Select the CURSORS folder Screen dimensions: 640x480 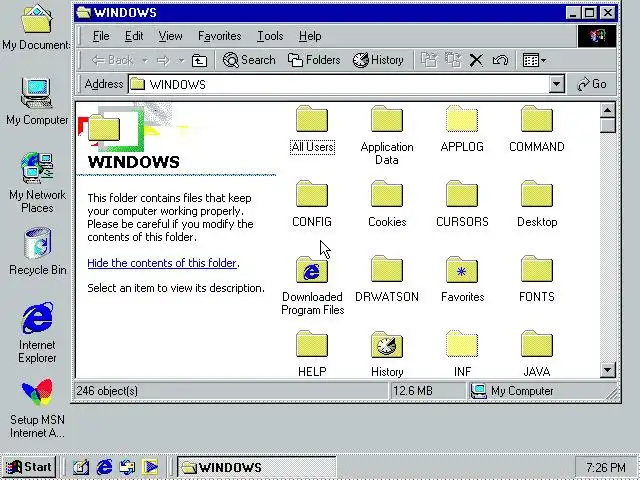(462, 204)
